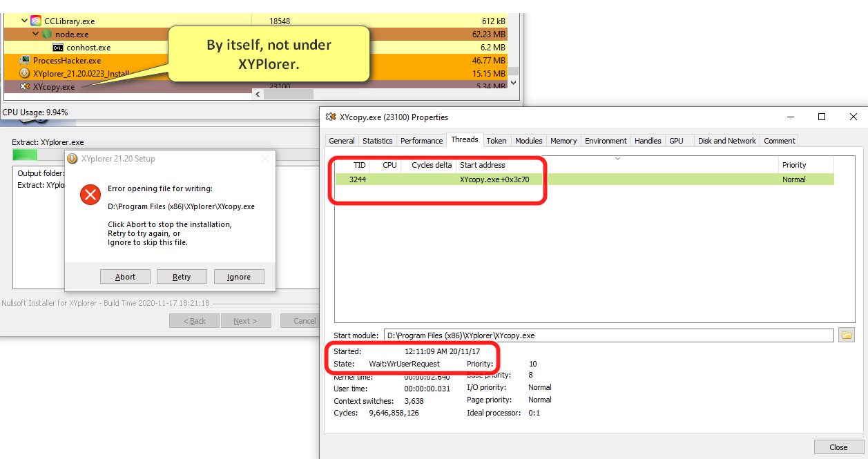Click the XYcopy.exe process icon in list
The image size is (868, 459).
pyautogui.click(x=25, y=87)
